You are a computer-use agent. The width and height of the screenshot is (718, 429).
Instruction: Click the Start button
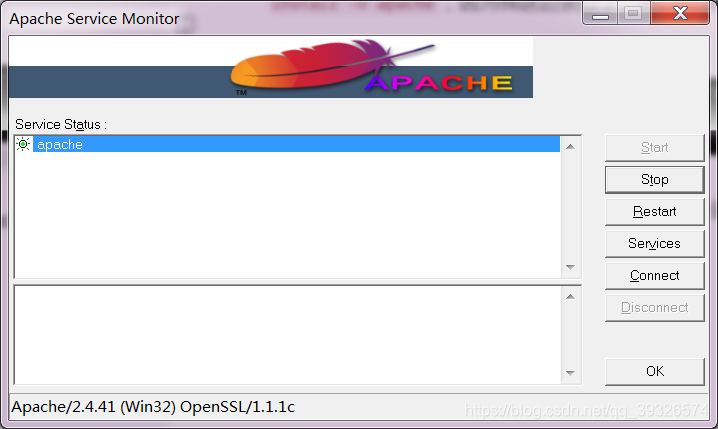[654, 147]
